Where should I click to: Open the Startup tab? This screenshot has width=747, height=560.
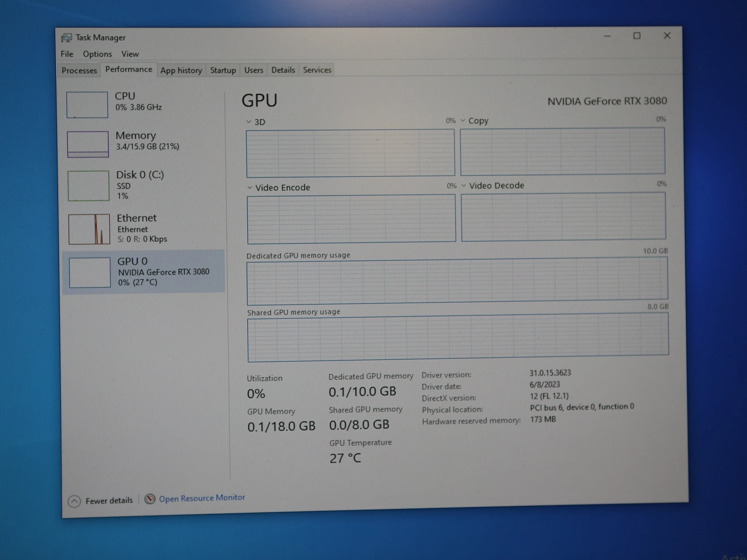pos(223,70)
